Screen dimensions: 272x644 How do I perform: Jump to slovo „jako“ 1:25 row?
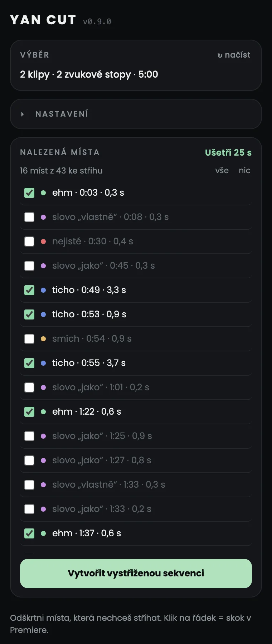[x=136, y=436]
